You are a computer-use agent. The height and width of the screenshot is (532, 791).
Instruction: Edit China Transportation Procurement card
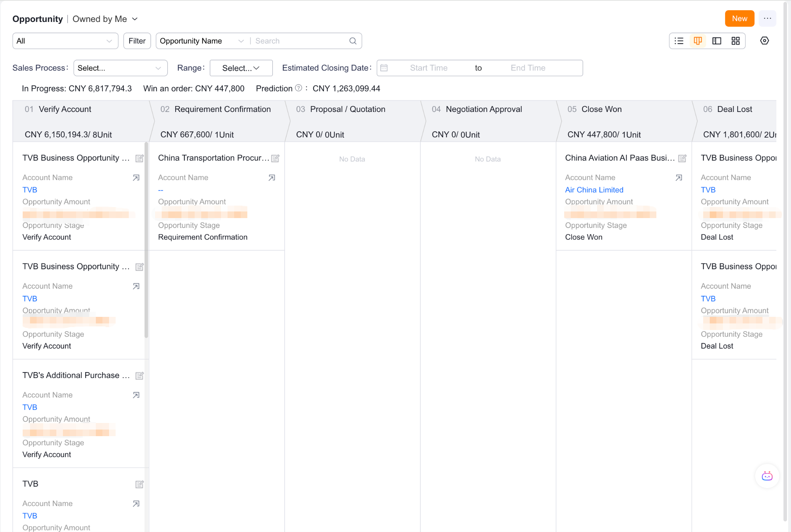[275, 158]
